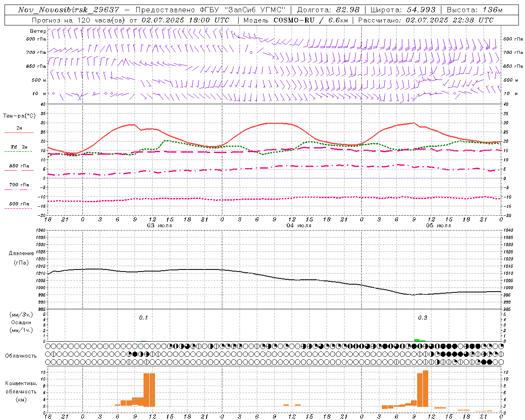This screenshot has height=420, width=525.
Task: Click the 0.1 precipitation amount value
Action: point(143,317)
